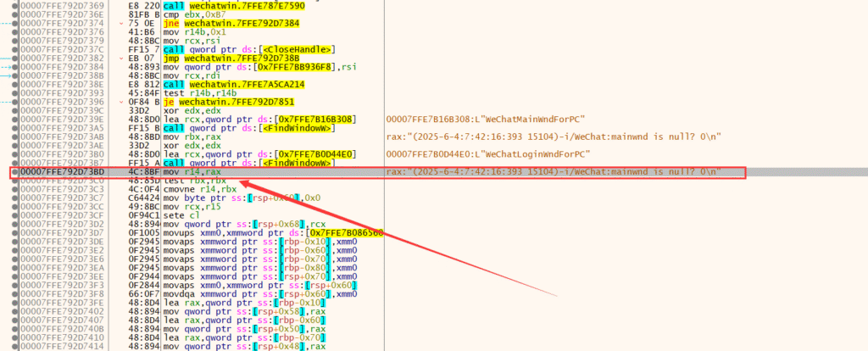
Task: Click the movaps [rbp-0x80],xmm0 instruction
Action: tap(260, 267)
